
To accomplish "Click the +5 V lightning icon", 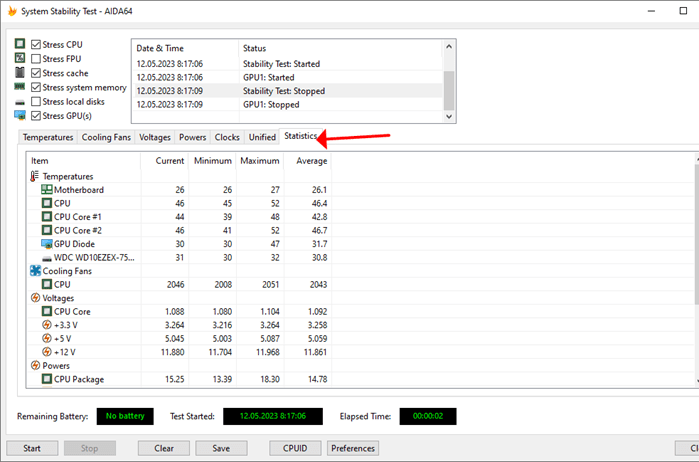I will [x=47, y=338].
